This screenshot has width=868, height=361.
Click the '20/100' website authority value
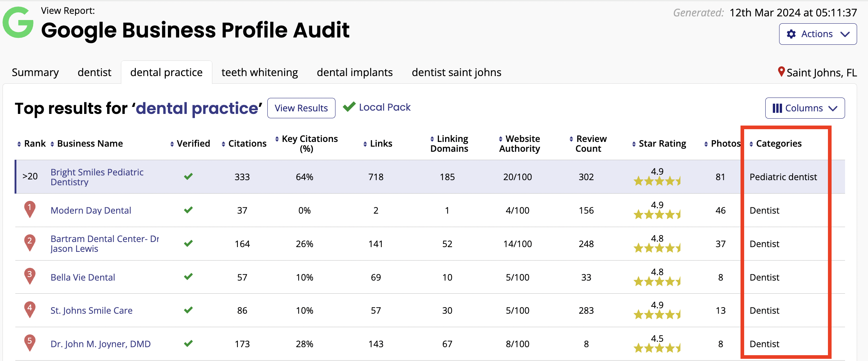click(x=518, y=177)
